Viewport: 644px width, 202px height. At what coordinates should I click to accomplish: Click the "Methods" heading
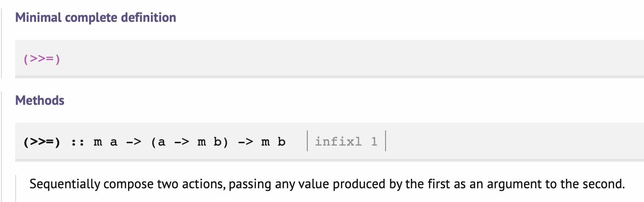(x=40, y=101)
